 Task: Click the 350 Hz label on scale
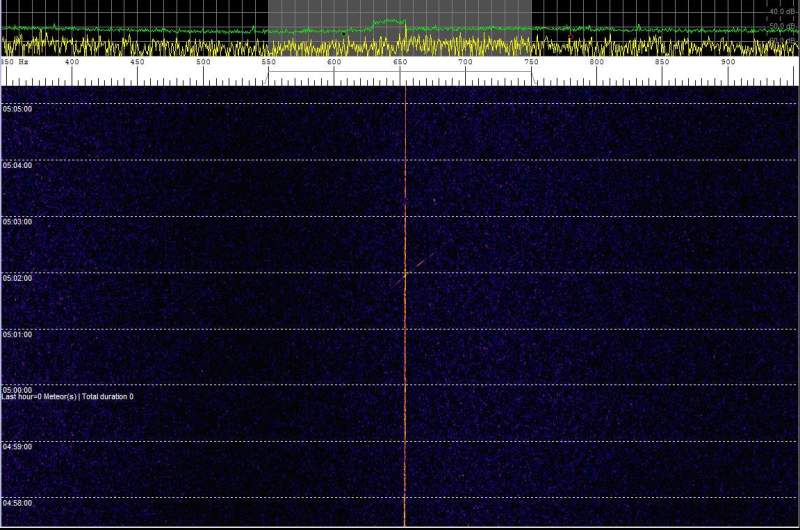(14, 63)
